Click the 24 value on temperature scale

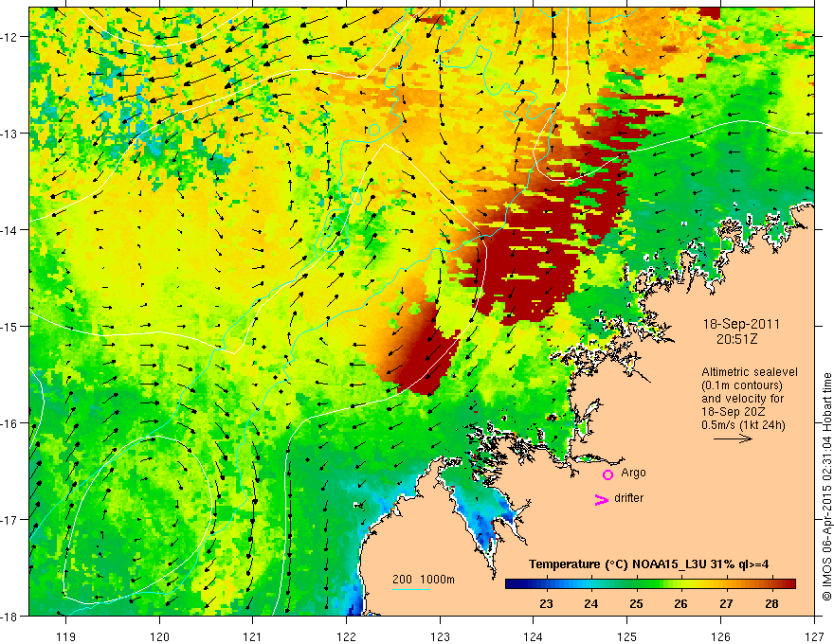point(591,604)
